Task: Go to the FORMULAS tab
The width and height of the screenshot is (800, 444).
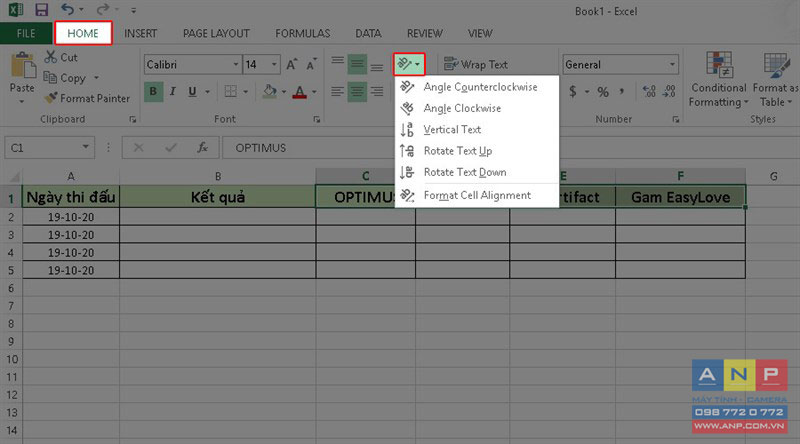Action: (303, 34)
